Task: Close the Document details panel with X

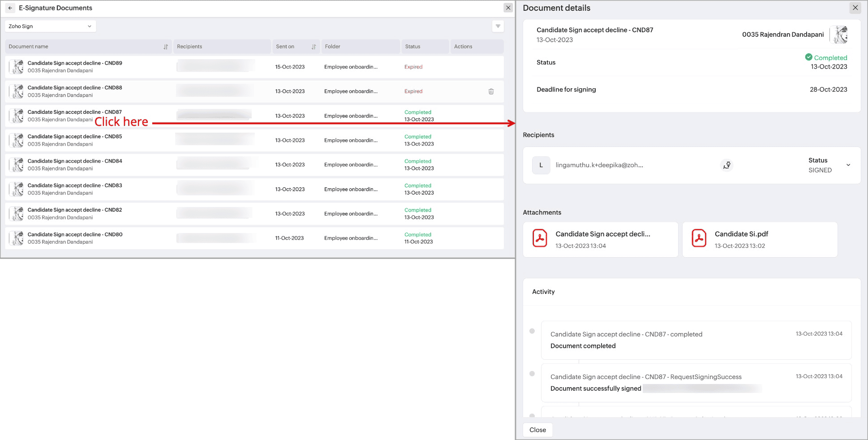Action: [x=855, y=8]
